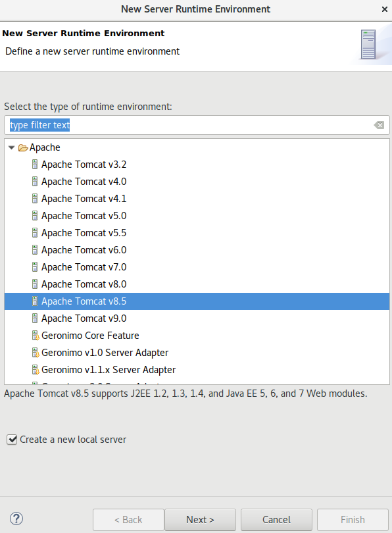The height and width of the screenshot is (533, 392).
Task: Click the Geronimo v1.1.x Server Adapter icon
Action: [36, 370]
